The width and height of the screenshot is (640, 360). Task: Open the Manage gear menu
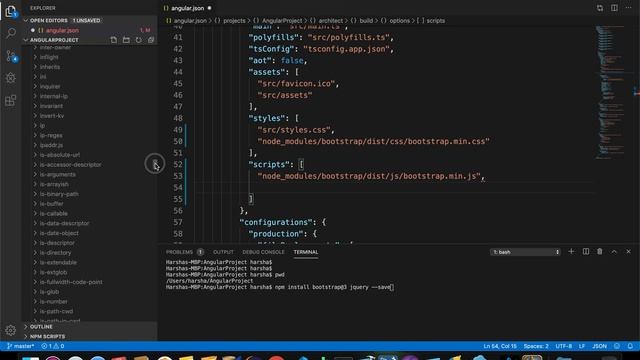click(11, 330)
